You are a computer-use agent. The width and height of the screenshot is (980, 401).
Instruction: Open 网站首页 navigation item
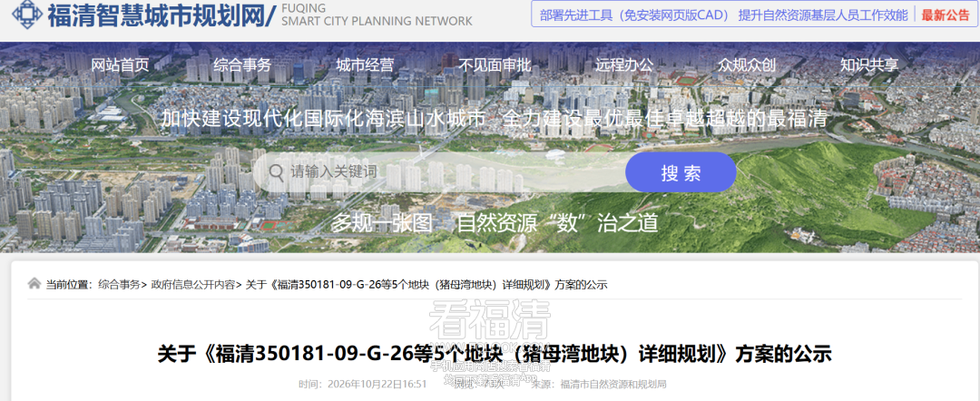(x=121, y=64)
